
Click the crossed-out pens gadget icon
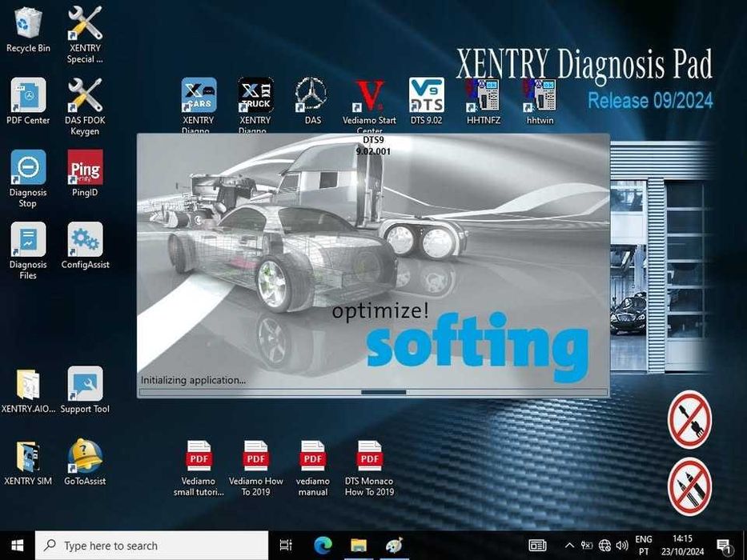click(x=689, y=486)
